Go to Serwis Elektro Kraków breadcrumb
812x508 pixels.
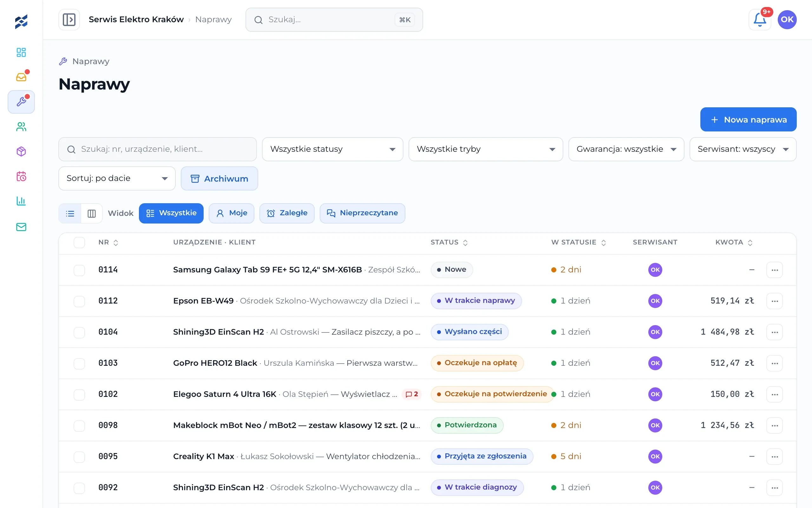(x=136, y=19)
